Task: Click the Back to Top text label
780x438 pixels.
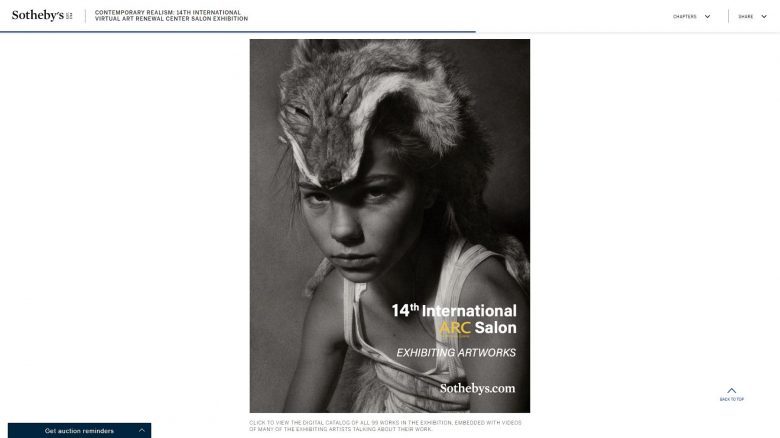Action: (x=731, y=399)
